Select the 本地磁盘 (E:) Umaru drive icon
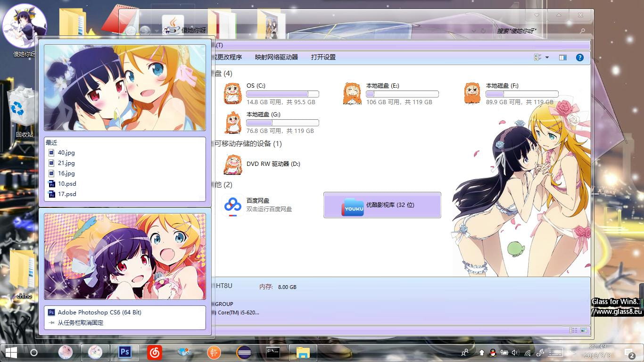The height and width of the screenshot is (362, 644). point(352,93)
